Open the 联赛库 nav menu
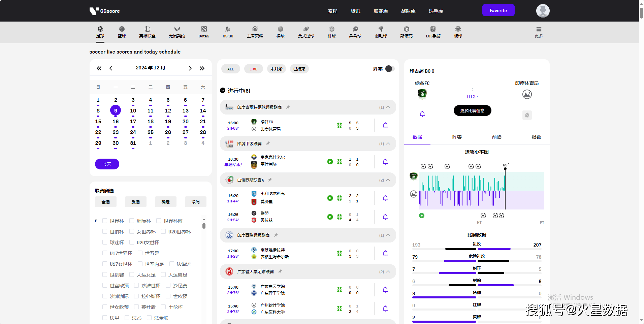This screenshot has height=324, width=644. click(x=381, y=11)
